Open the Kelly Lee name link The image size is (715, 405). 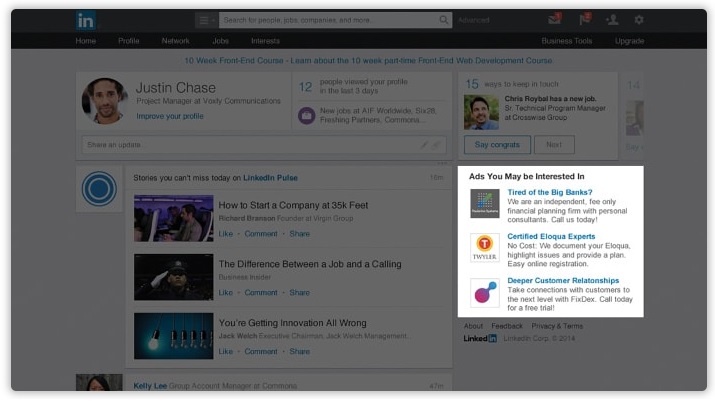pyautogui.click(x=150, y=386)
